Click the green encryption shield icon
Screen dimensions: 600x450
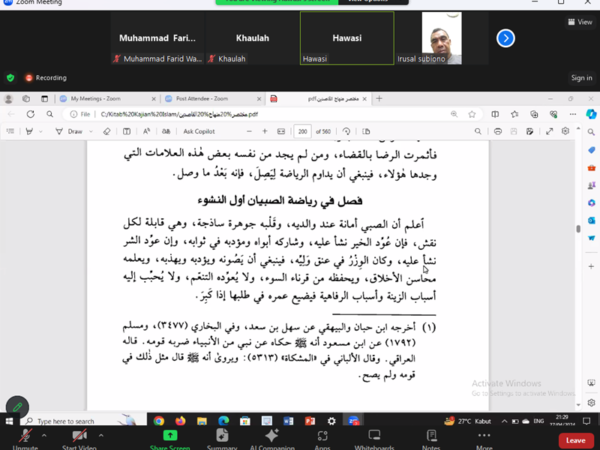pos(10,78)
